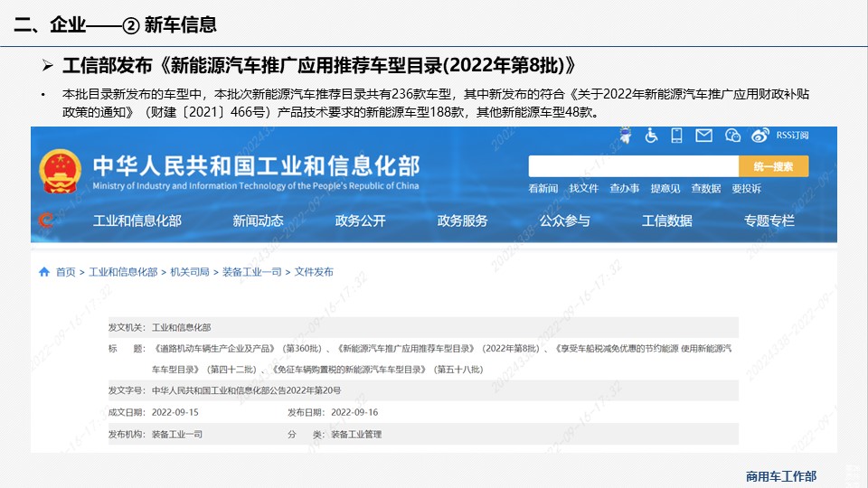Select the 工信数据 navigation item
The width and height of the screenshot is (868, 488).
667,221
